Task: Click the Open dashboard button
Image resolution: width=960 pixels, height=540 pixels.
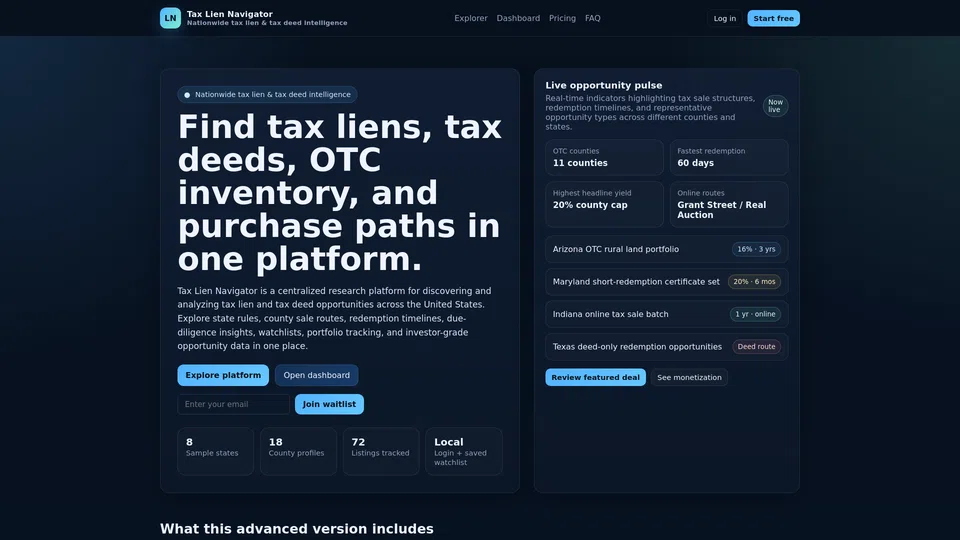Action: [317, 375]
